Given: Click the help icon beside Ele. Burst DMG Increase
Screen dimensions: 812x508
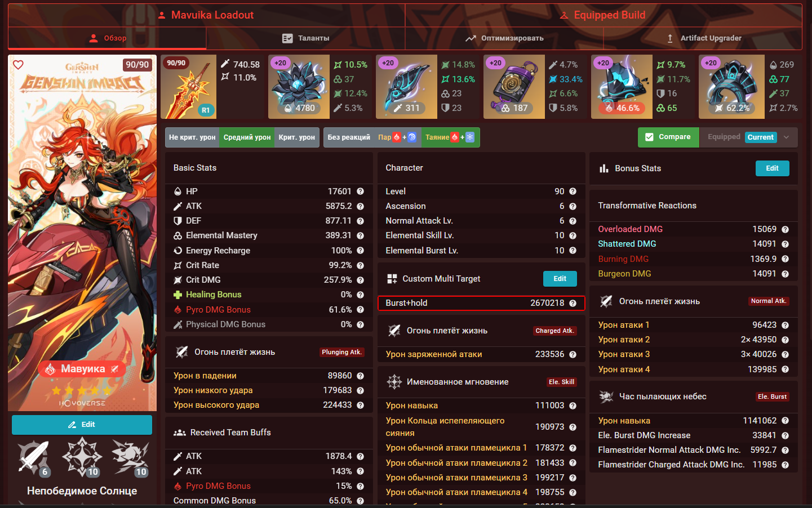Looking at the screenshot, I should coord(785,435).
